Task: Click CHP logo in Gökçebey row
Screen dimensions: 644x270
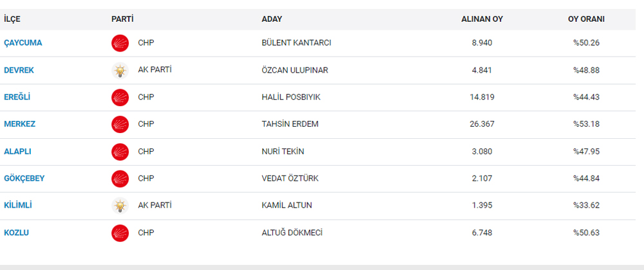Action: tap(120, 179)
